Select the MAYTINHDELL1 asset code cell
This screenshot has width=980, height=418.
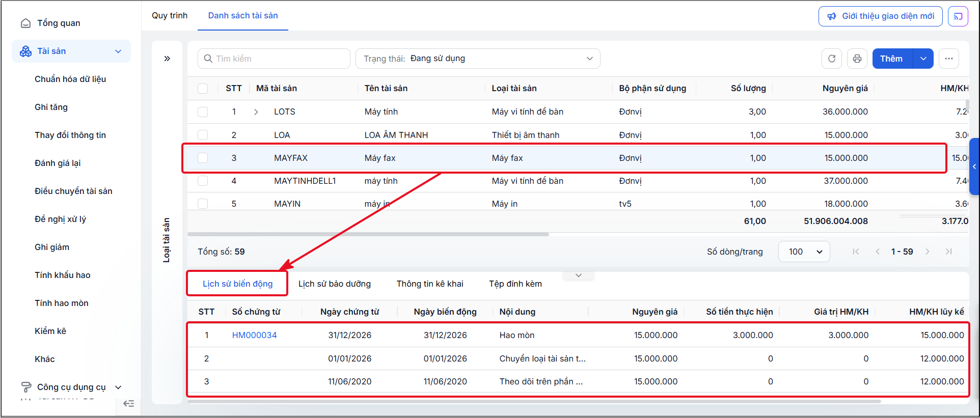[305, 181]
